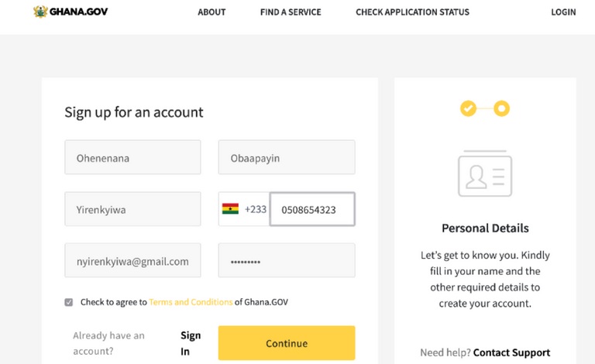
Task: Click the Obaapayin name field
Action: click(x=287, y=157)
